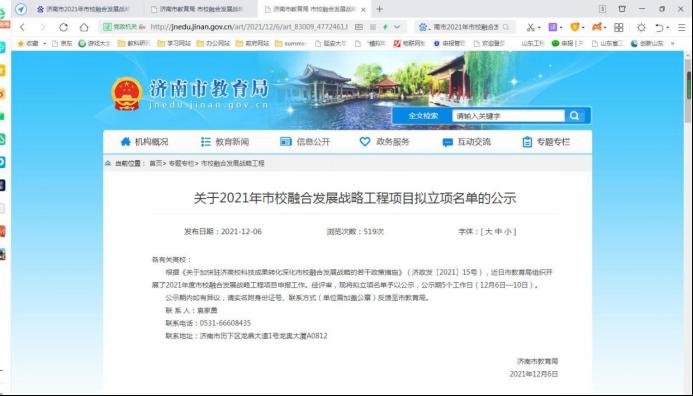Set font size to 大
Image resolution: width=693 pixels, height=396 pixels.
(x=488, y=231)
